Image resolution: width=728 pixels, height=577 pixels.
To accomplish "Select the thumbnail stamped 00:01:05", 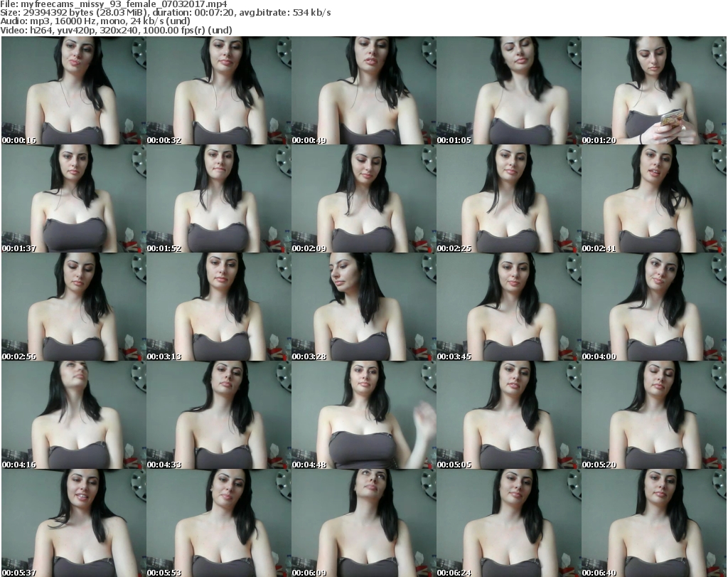I will coord(509,90).
